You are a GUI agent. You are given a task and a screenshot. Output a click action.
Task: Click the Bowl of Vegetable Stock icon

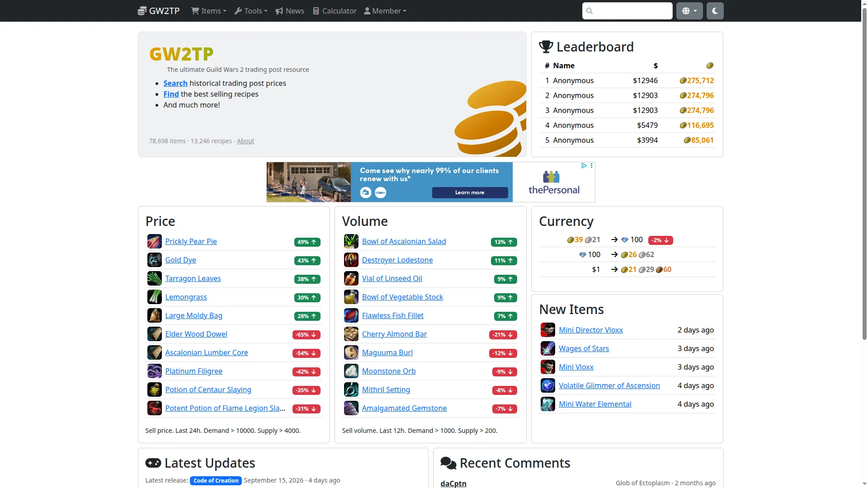pyautogui.click(x=351, y=297)
